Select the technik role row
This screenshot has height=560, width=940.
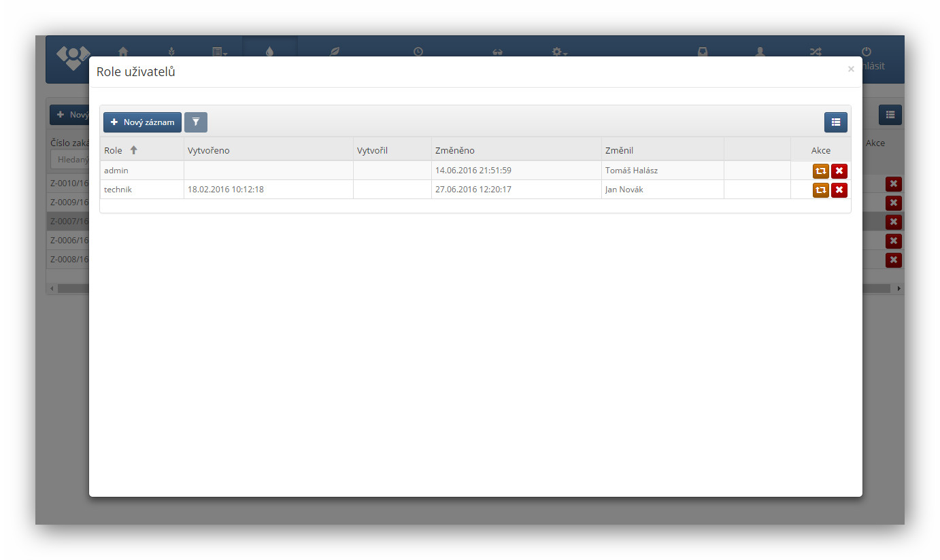118,190
